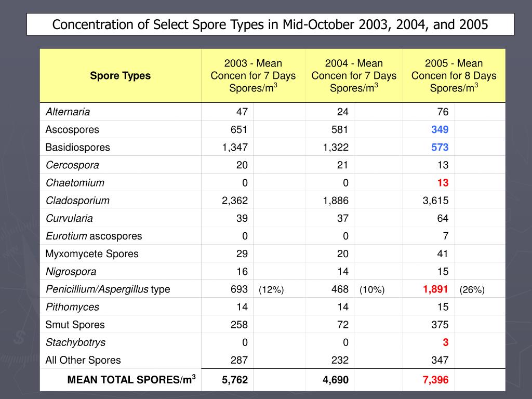
Task: Select the 'Penicillium/Aspergillus type' row label
Action: click(x=108, y=289)
